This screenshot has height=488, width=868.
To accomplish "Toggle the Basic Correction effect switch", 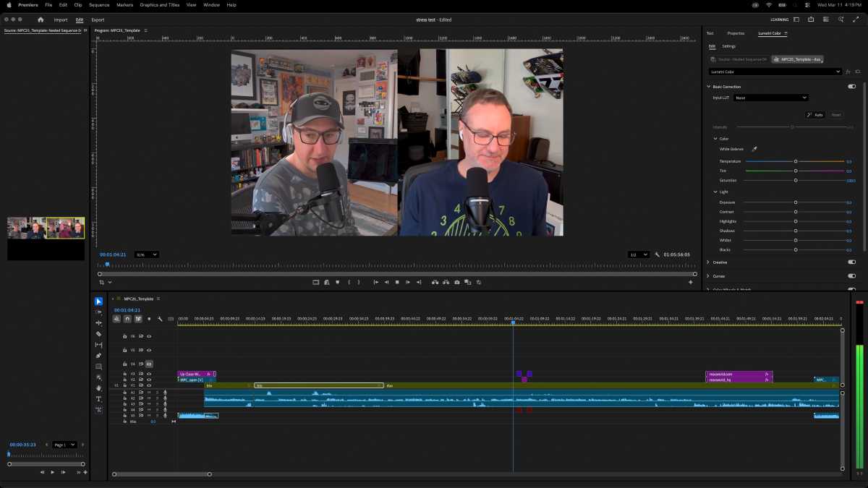I will click(851, 86).
